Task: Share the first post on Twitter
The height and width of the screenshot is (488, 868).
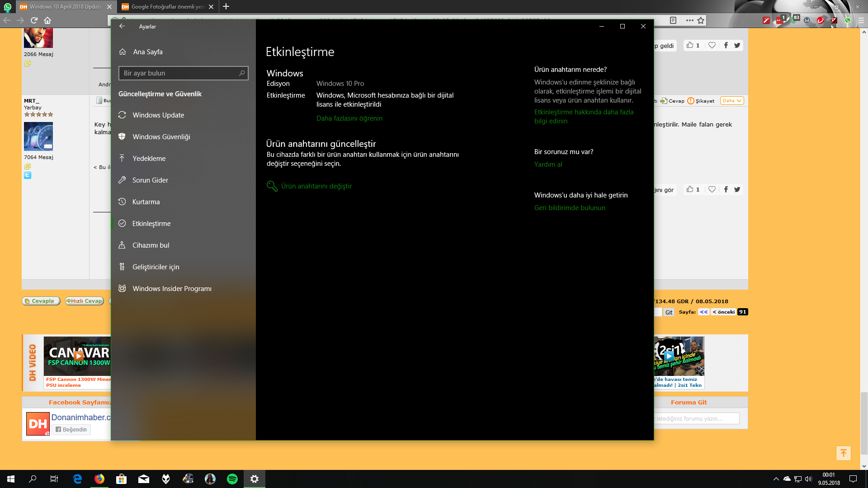Action: pos(737,45)
